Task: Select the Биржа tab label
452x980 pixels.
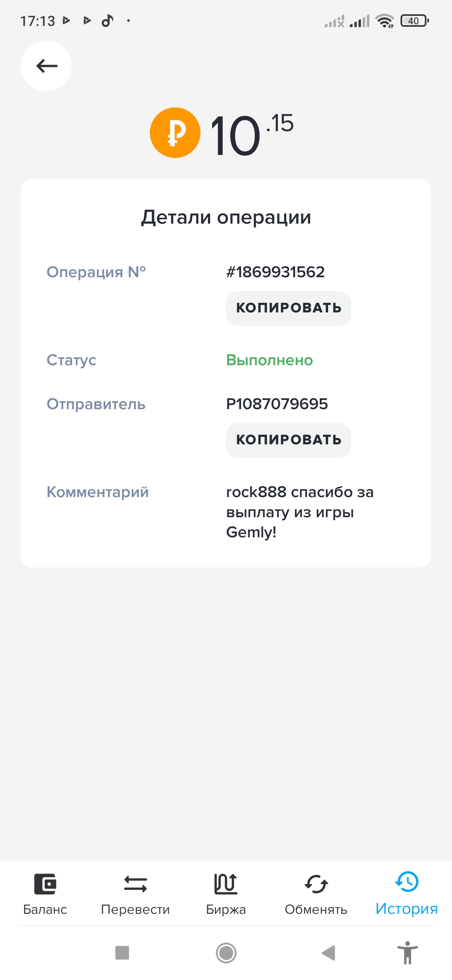Action: 226,910
